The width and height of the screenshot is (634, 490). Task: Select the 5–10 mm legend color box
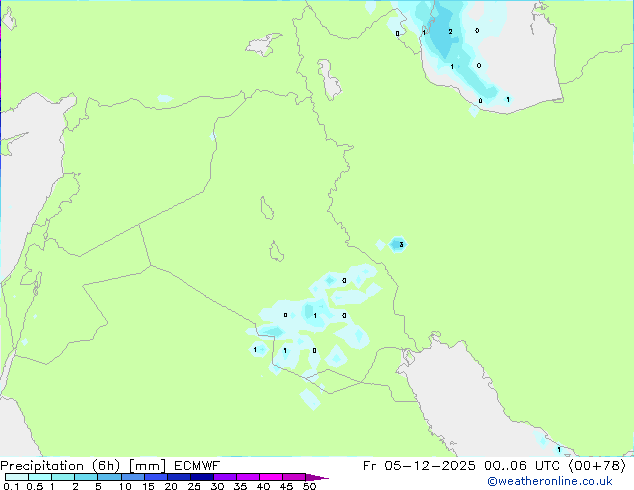[109, 477]
